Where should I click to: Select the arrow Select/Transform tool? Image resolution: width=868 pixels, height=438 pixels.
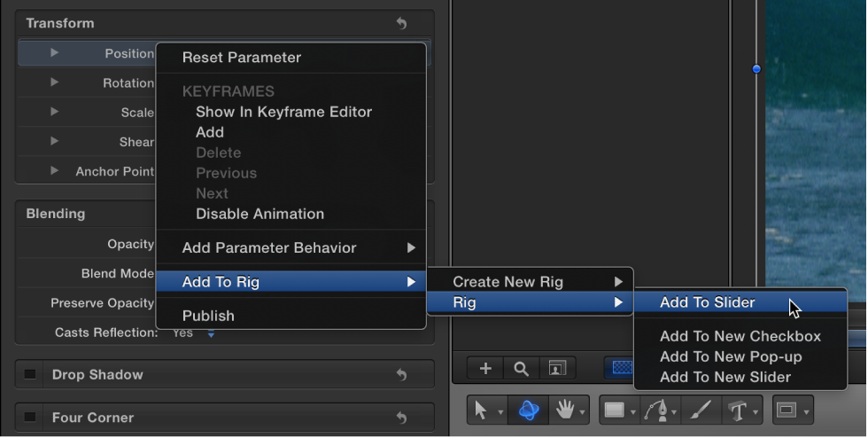pyautogui.click(x=480, y=411)
